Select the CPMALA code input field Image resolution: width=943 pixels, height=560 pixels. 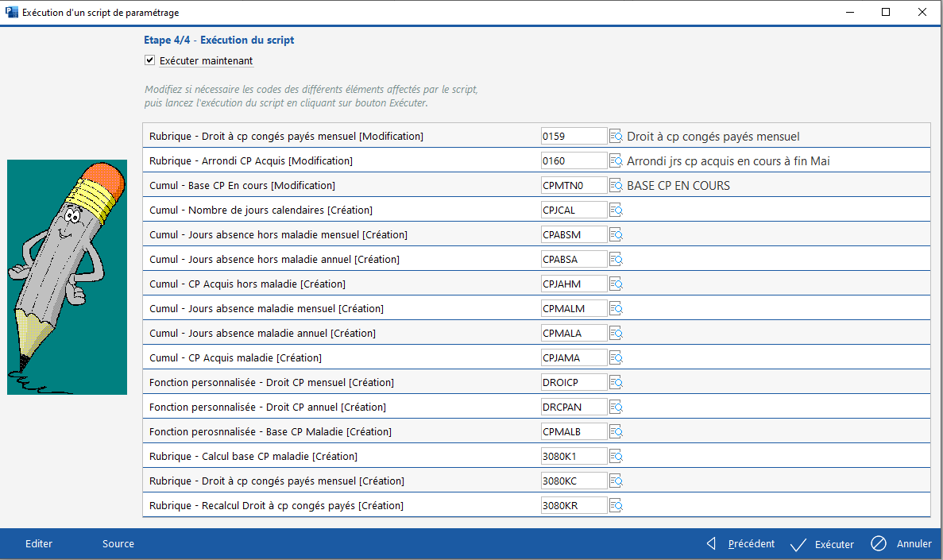click(574, 334)
